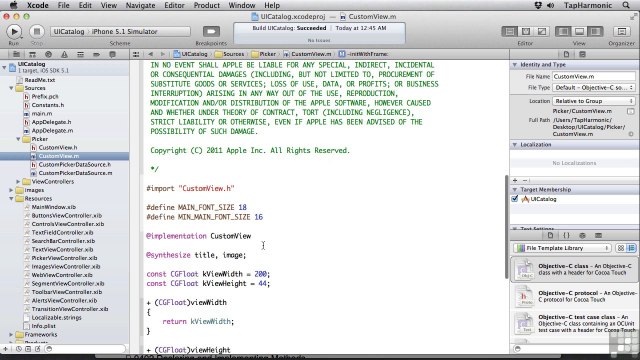Click the Run button
The width and height of the screenshot is (640, 360).
(14, 31)
